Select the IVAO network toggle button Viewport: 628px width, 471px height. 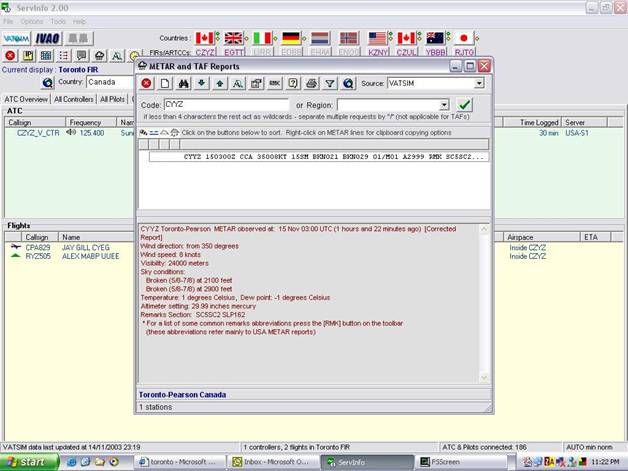[x=47, y=38]
